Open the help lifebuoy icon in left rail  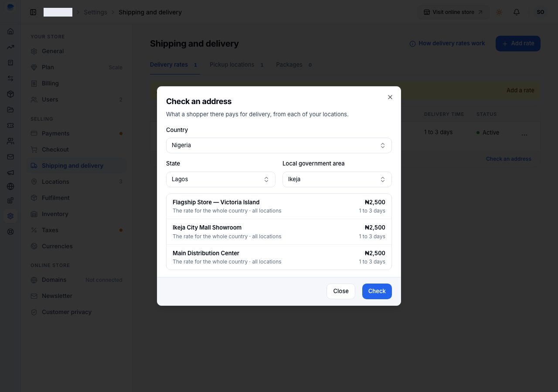(x=10, y=232)
